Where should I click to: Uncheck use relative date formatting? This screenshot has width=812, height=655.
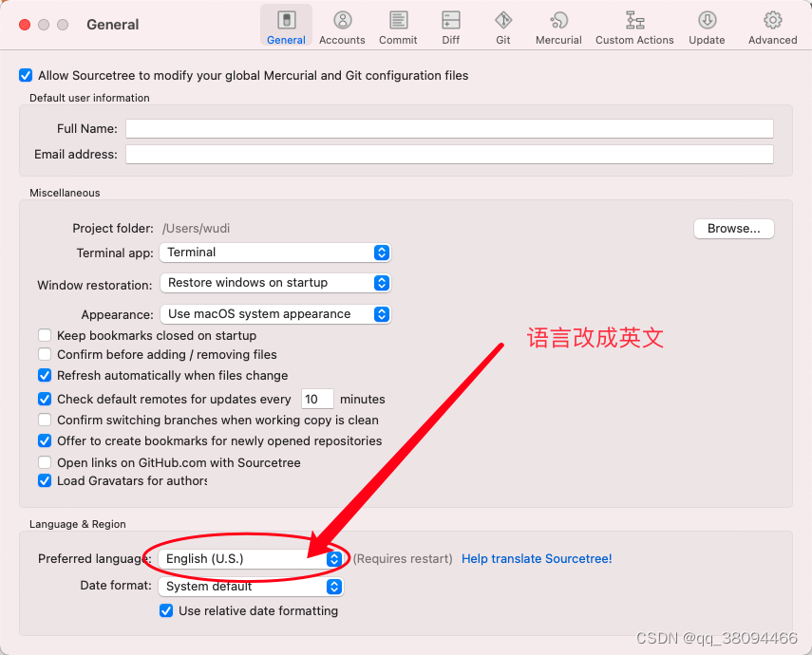(x=166, y=610)
